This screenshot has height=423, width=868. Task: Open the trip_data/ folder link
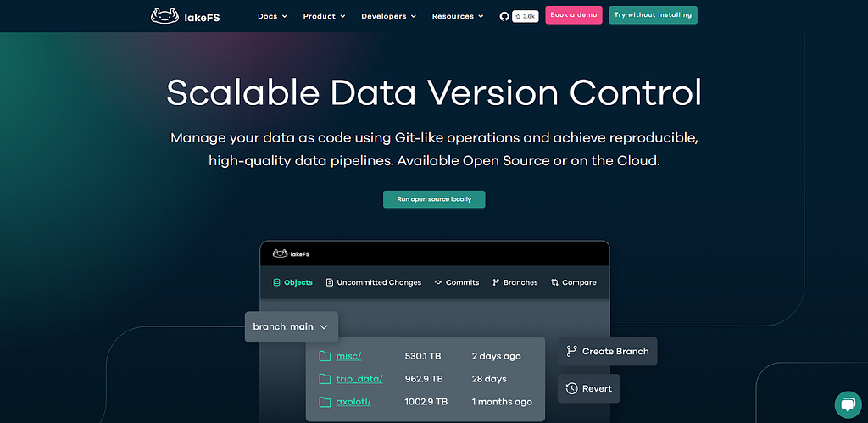(359, 379)
